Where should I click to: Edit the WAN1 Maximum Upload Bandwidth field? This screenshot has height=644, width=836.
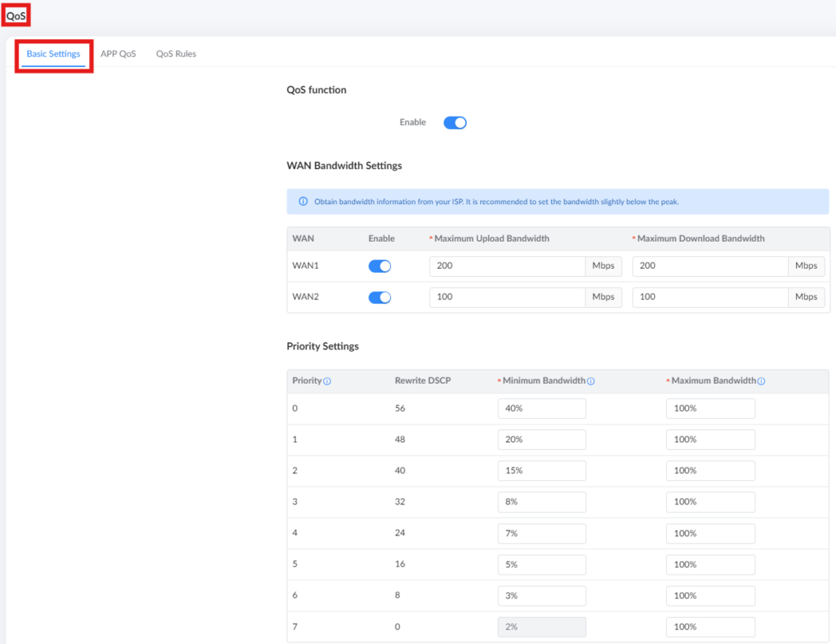click(507, 266)
